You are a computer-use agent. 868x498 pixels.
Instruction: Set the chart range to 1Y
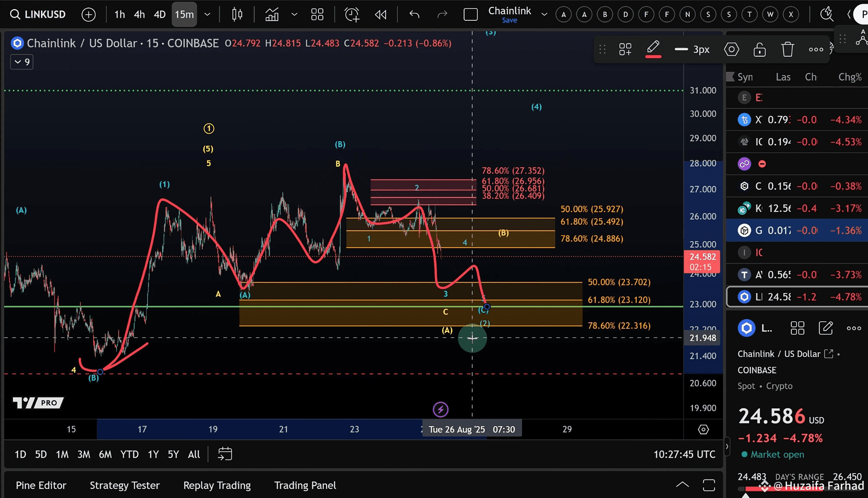coord(153,455)
